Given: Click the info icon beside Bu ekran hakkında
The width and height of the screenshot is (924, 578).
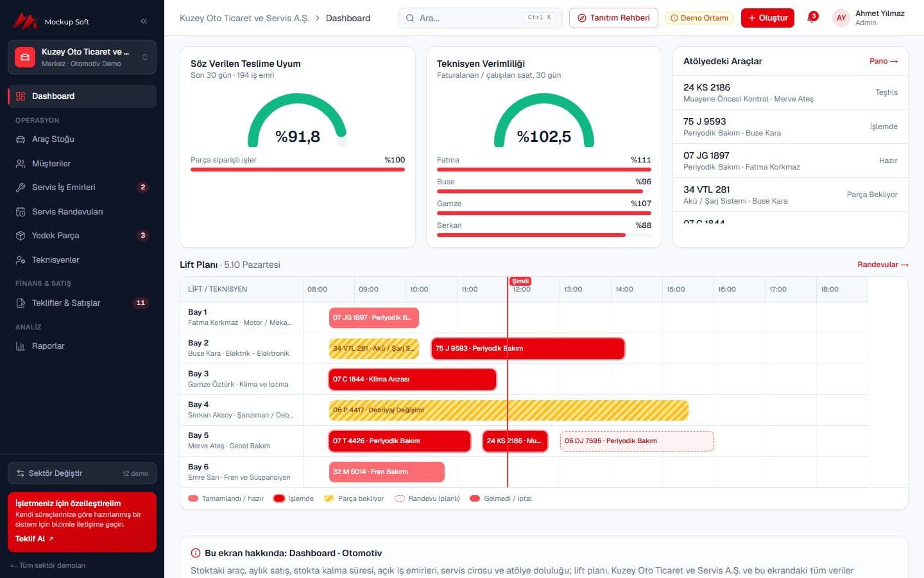Looking at the screenshot, I should pos(196,553).
